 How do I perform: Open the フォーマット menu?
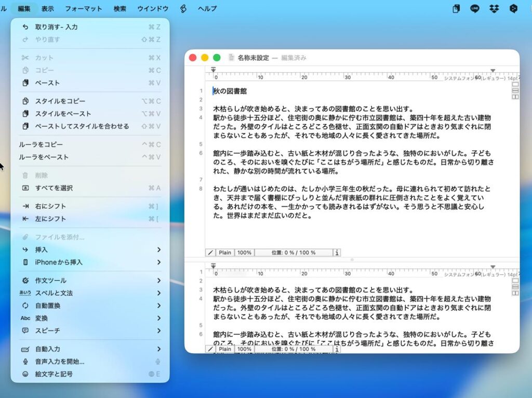(x=84, y=8)
